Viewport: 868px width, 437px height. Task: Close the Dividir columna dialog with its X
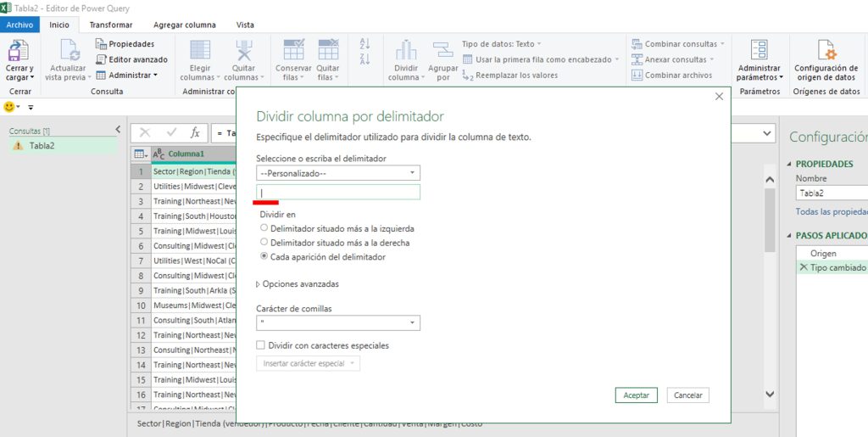click(x=719, y=97)
